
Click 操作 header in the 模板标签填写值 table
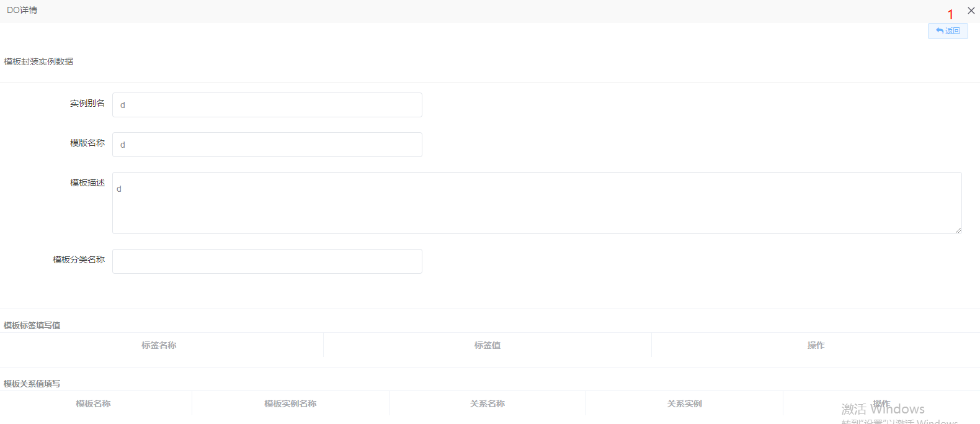tap(816, 345)
